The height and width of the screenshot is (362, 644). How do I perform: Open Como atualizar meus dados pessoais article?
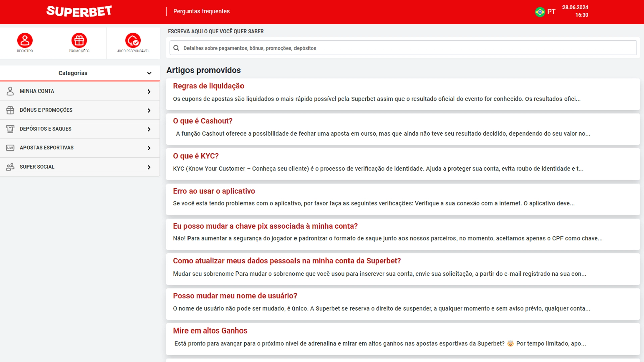287,261
